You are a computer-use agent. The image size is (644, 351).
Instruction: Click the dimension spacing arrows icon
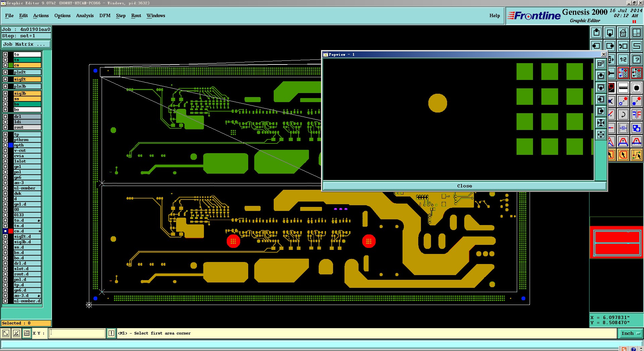coord(623,128)
